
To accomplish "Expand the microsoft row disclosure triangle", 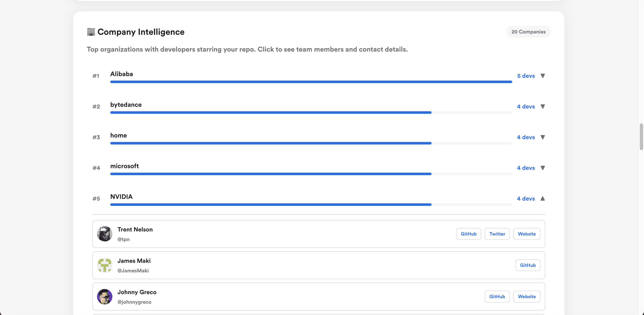I will tap(542, 168).
